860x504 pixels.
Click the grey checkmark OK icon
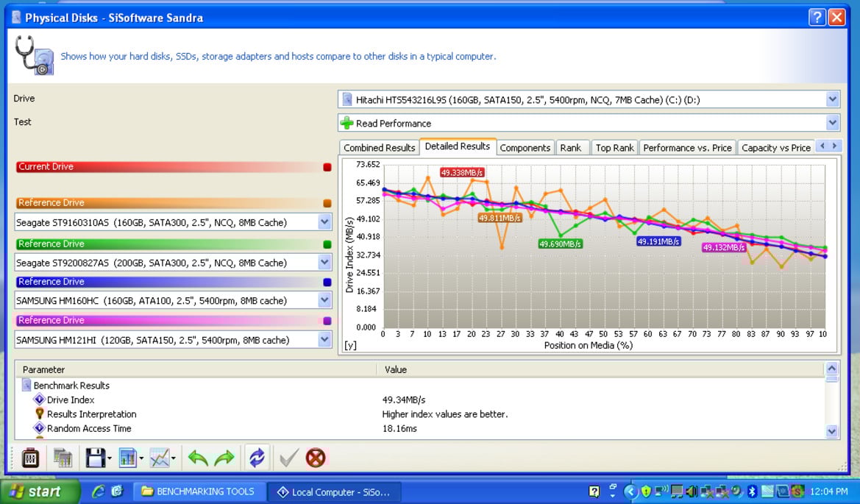(288, 458)
